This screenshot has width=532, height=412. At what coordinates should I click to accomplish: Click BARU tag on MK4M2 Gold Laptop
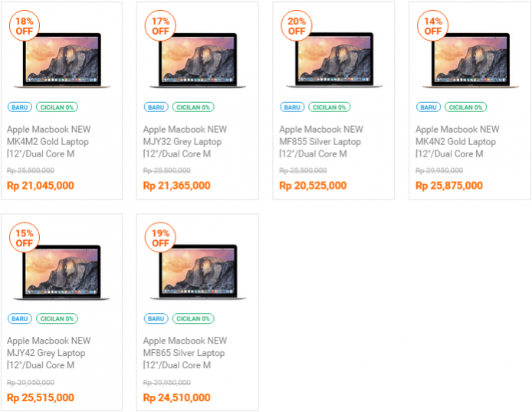20,107
